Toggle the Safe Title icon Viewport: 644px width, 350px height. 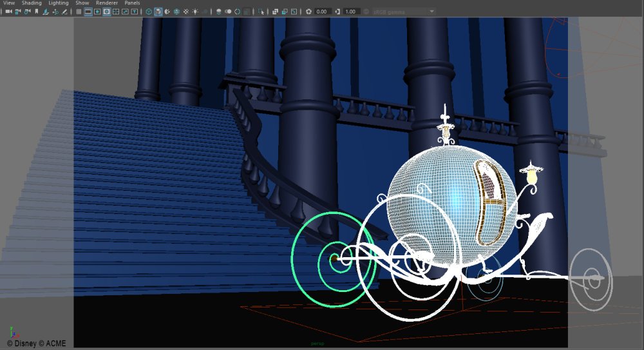click(x=135, y=12)
